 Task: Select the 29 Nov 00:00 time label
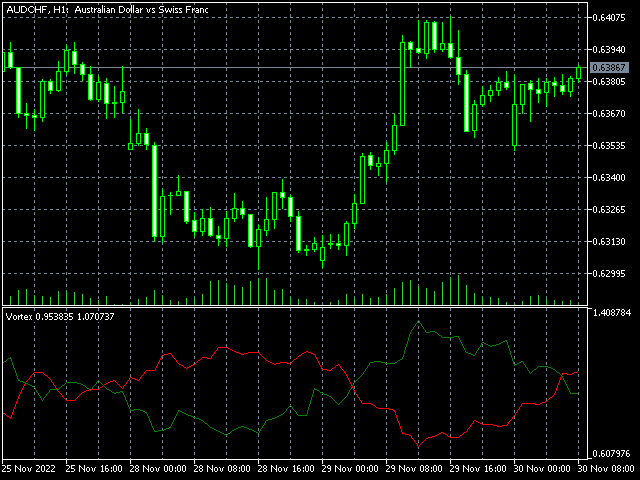pyautogui.click(x=352, y=468)
